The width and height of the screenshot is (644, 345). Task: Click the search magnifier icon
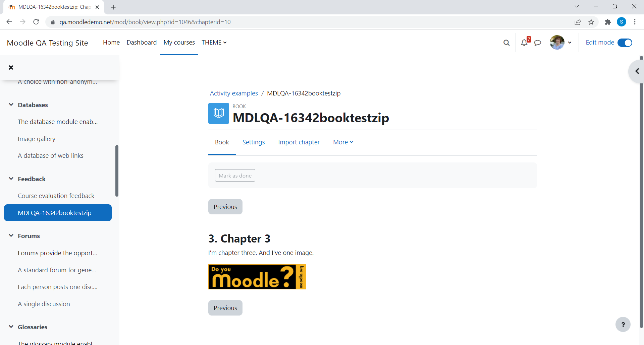(506, 43)
